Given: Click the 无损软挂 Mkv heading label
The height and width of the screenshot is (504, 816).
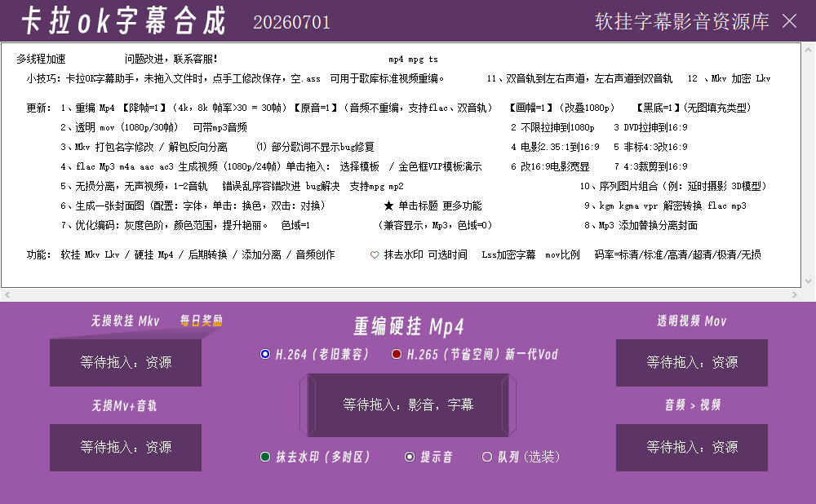Looking at the screenshot, I should [125, 321].
